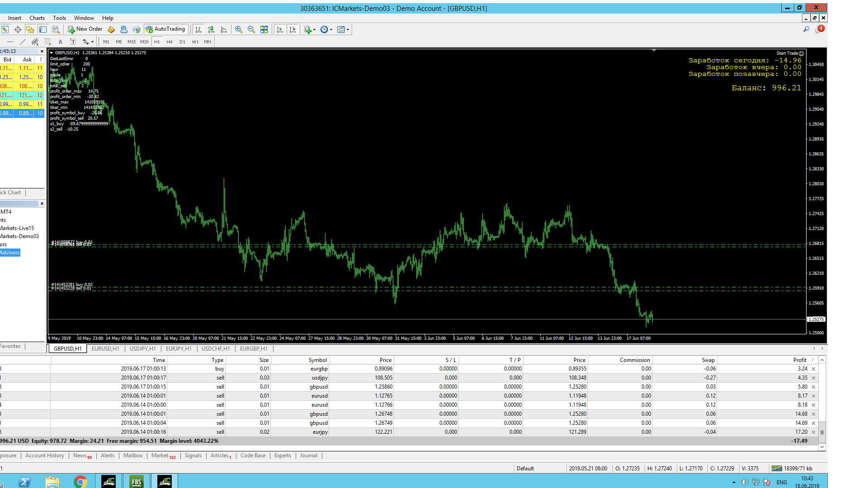
Task: Open Chrome from the taskbar
Action: tap(80, 482)
